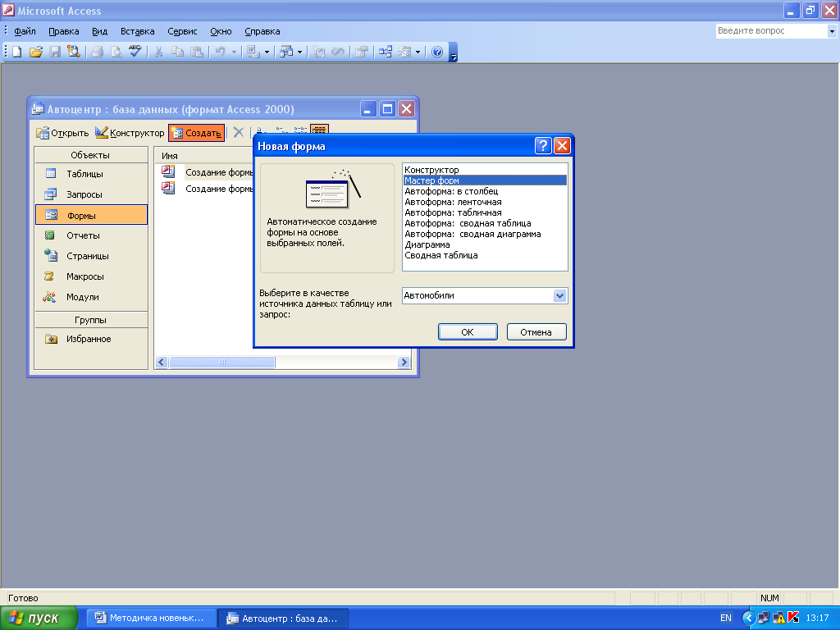Click the New database toolbar icon
Viewport: 840px width, 630px height.
tap(17, 52)
